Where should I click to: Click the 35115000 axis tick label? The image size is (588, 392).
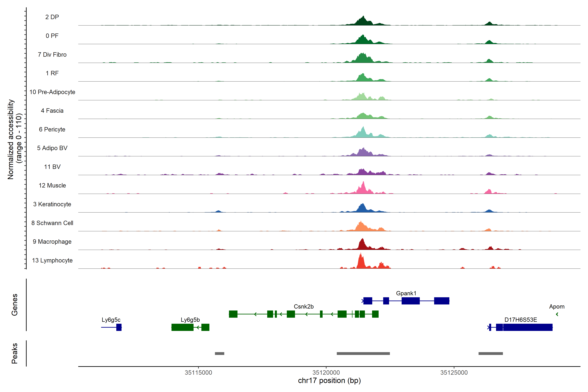point(198,373)
